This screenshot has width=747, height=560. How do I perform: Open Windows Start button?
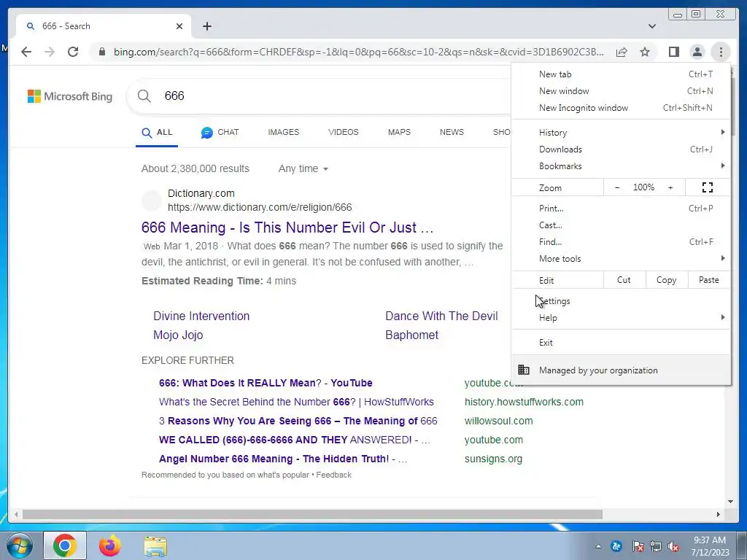click(x=19, y=545)
